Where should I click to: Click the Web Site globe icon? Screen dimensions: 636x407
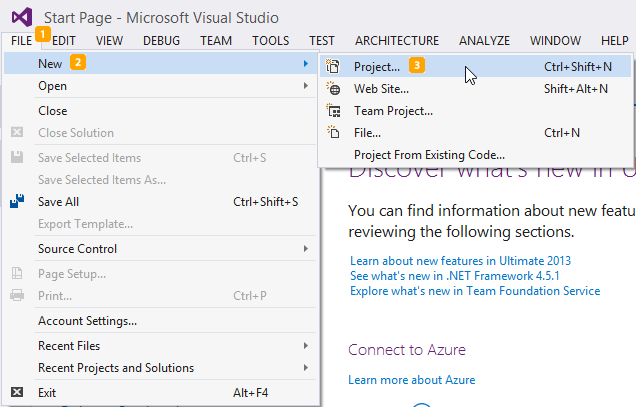(335, 89)
